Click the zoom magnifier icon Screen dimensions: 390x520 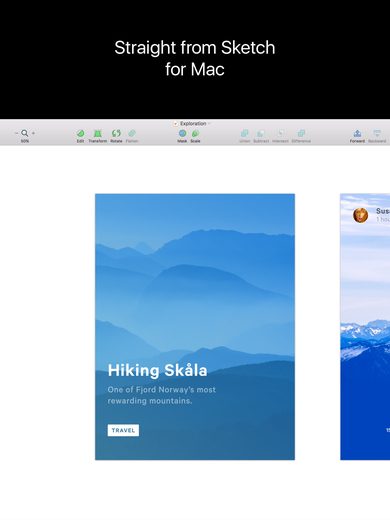pyautogui.click(x=25, y=133)
